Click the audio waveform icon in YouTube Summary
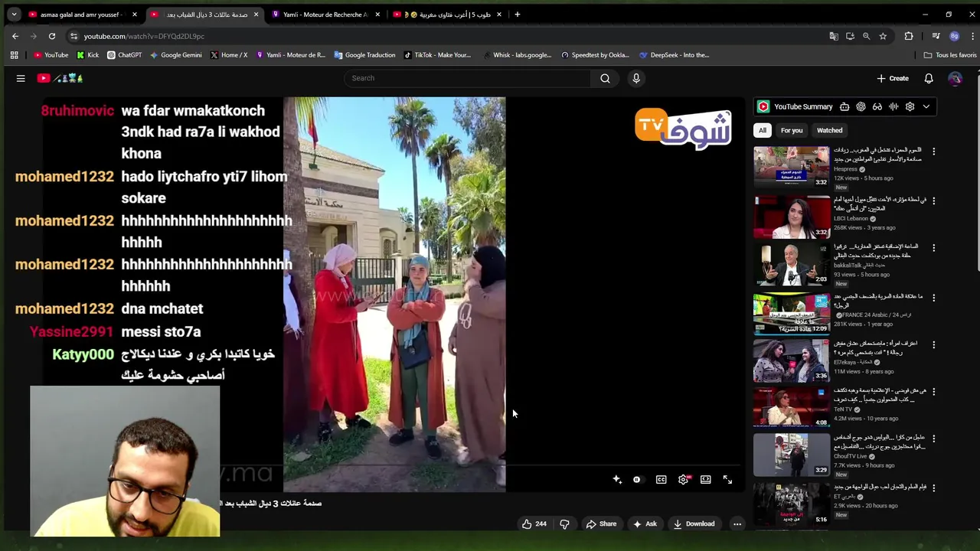Image resolution: width=980 pixels, height=551 pixels. pos(893,107)
